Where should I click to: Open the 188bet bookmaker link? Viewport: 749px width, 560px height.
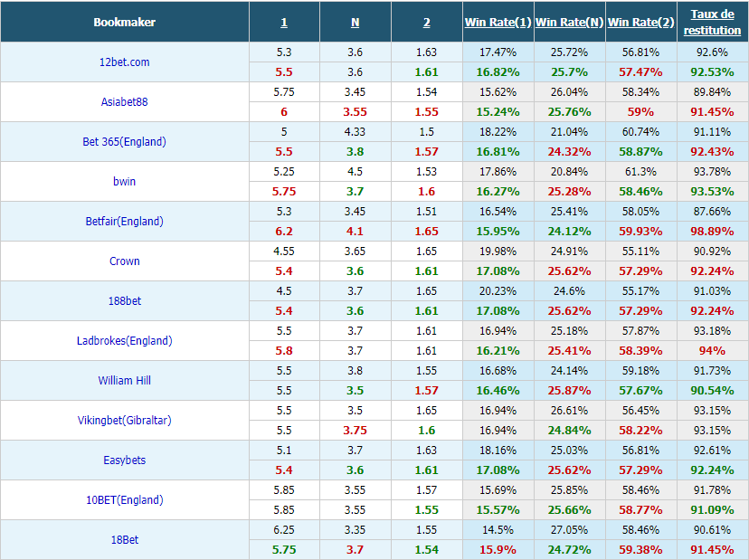[124, 300]
